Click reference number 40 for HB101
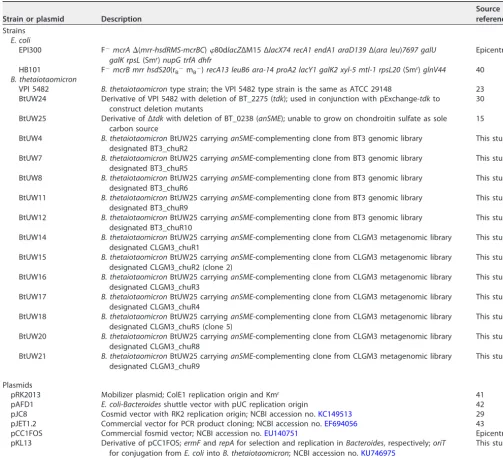This screenshot has height=458, width=503. (480, 70)
